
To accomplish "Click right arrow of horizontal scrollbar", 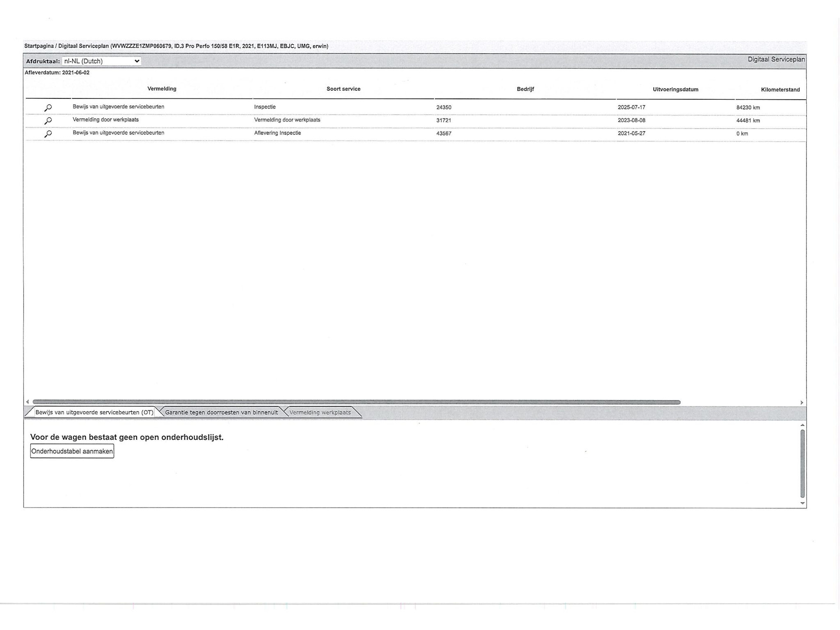I will point(801,402).
